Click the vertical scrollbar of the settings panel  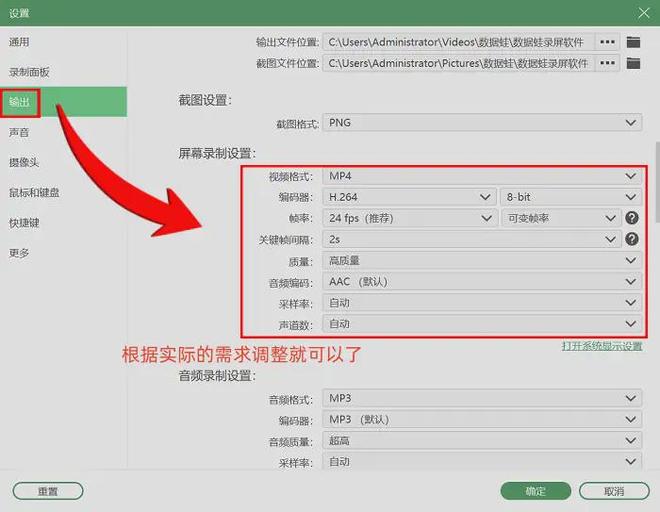click(656, 180)
